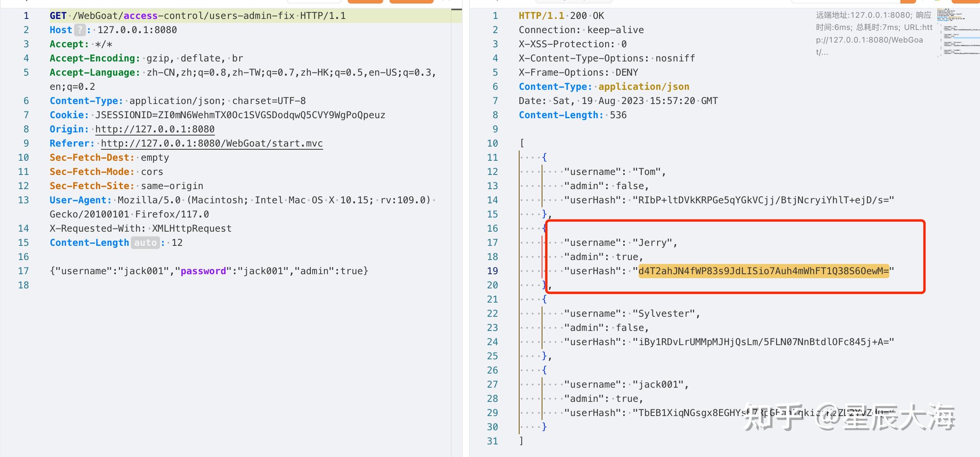Screen dimensions: 980x457
Task: Click the request editor scrollbar marker
Action: [x=456, y=9]
